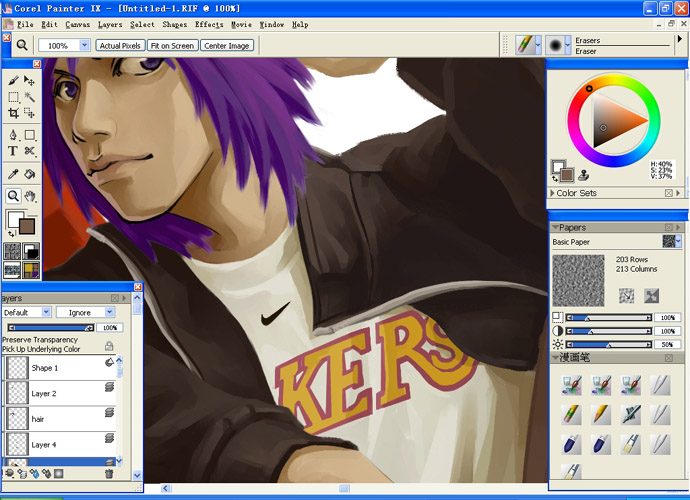Click the airbrush variant icon in 漫画笔 palette

(x=631, y=415)
